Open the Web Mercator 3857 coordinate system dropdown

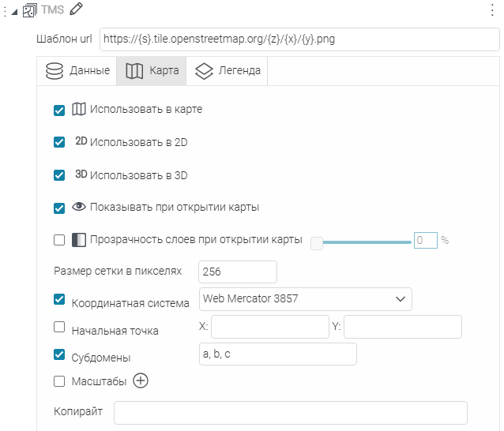(x=306, y=299)
